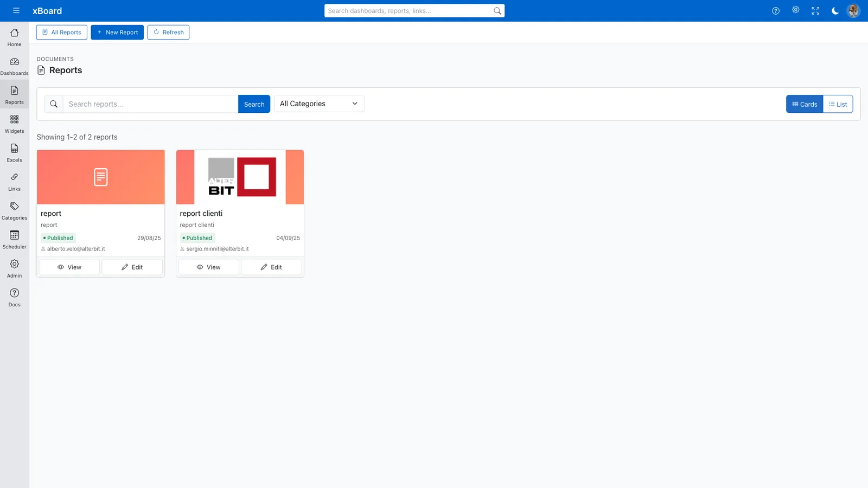The width and height of the screenshot is (868, 488).
Task: Click 'Showing 1-2 of 2 reports' text
Action: tap(77, 137)
